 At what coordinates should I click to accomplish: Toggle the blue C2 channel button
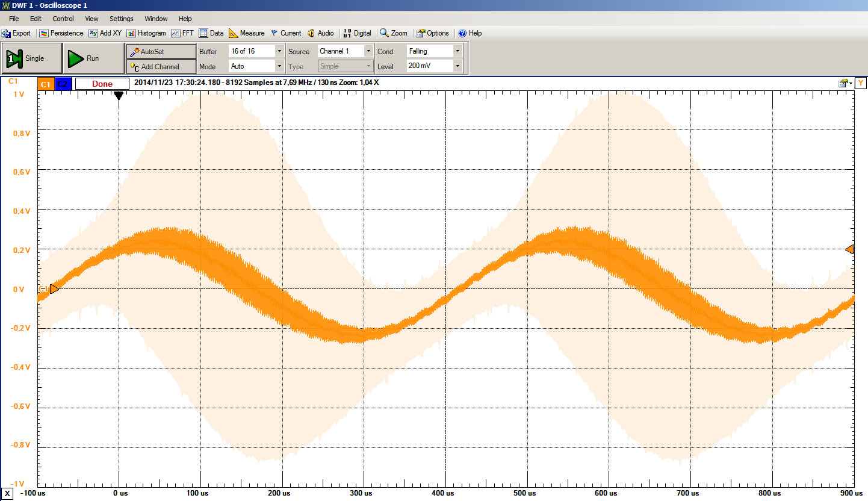pyautogui.click(x=63, y=84)
